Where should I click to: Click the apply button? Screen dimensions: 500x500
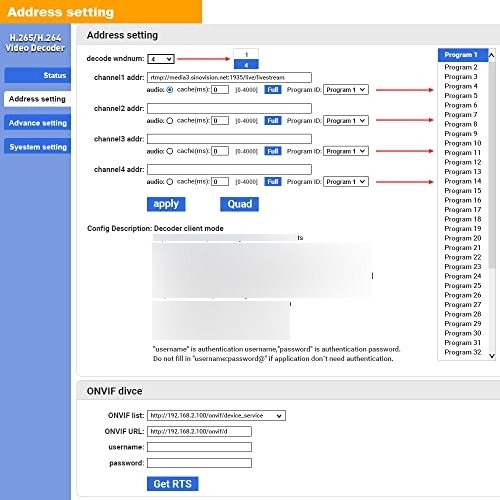coord(166,204)
